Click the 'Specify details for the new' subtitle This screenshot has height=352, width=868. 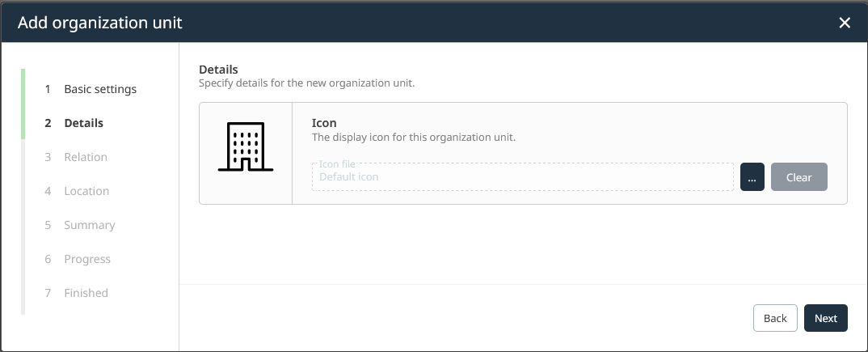click(x=306, y=83)
